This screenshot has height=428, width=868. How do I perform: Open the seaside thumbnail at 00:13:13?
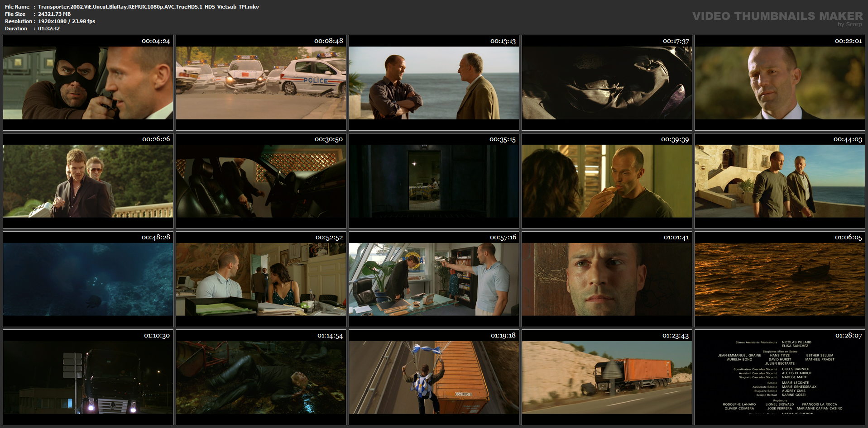(434, 83)
